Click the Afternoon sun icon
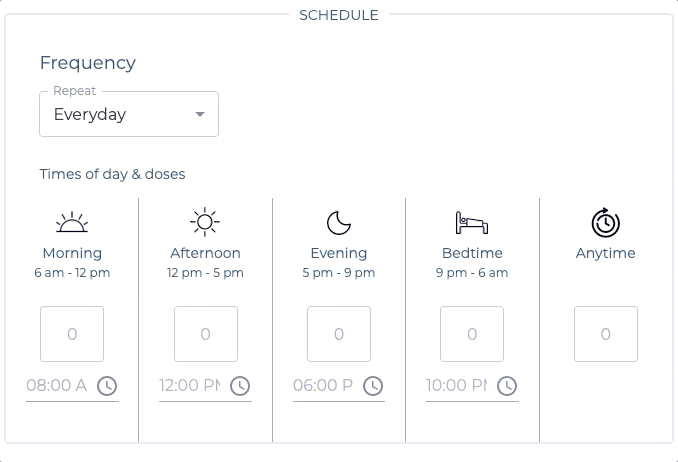678x462 pixels. pos(205,222)
